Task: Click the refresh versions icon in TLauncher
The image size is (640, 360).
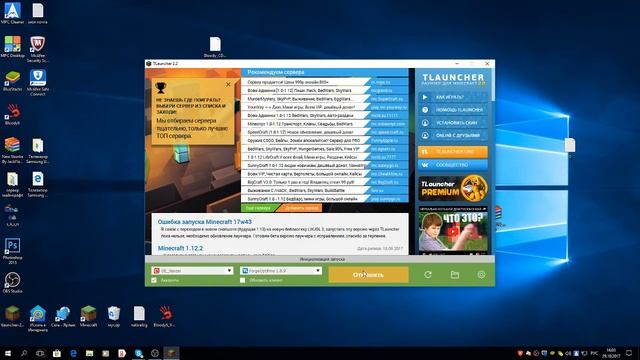Action: point(427,275)
